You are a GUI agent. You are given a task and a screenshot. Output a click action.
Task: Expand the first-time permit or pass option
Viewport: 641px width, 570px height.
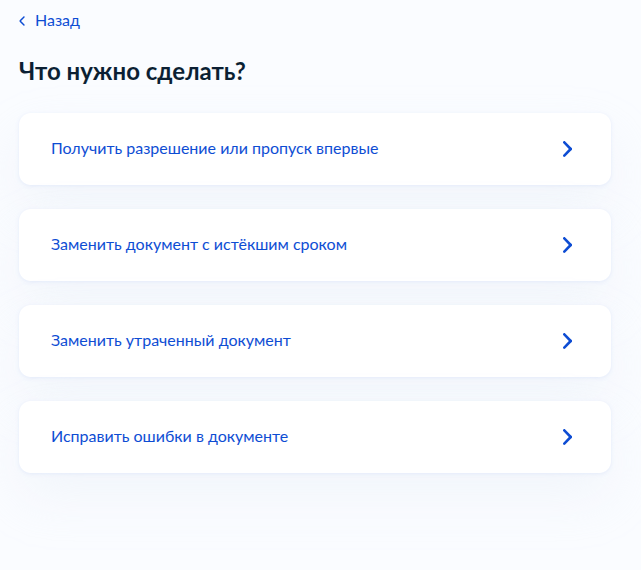pos(315,149)
